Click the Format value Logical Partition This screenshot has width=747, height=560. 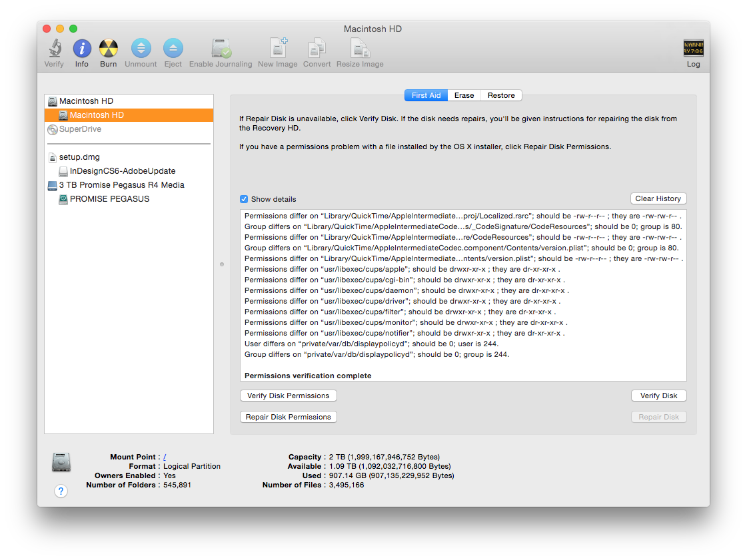coord(192,466)
